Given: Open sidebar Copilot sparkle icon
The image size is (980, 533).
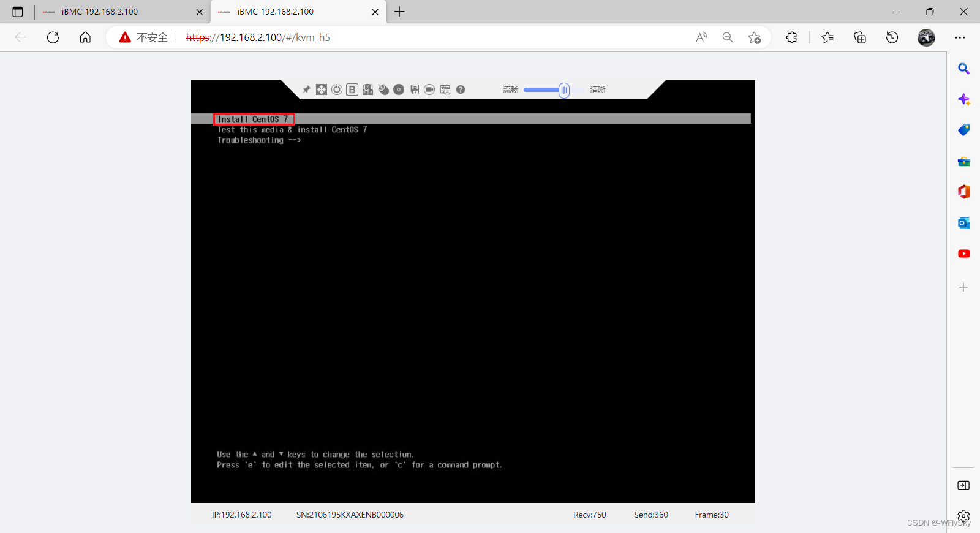Looking at the screenshot, I should click(x=963, y=99).
